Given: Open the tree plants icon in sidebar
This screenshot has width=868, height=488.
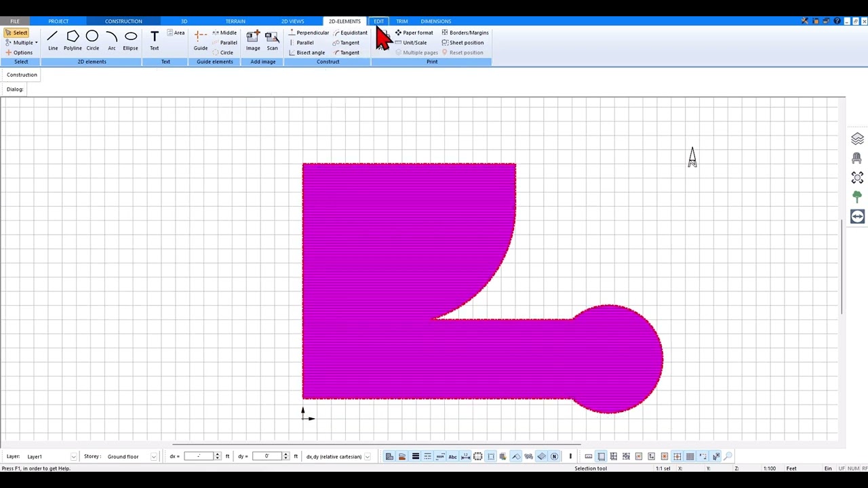Looking at the screenshot, I should pyautogui.click(x=857, y=197).
